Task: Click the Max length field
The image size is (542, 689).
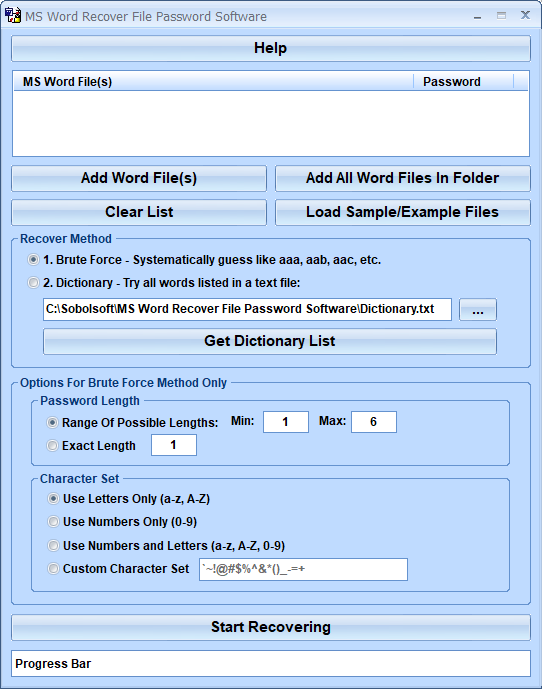Action: (374, 422)
